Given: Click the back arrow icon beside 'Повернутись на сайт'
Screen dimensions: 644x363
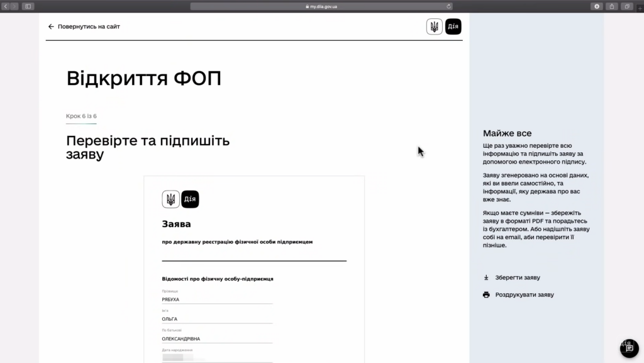Looking at the screenshot, I should (51, 27).
